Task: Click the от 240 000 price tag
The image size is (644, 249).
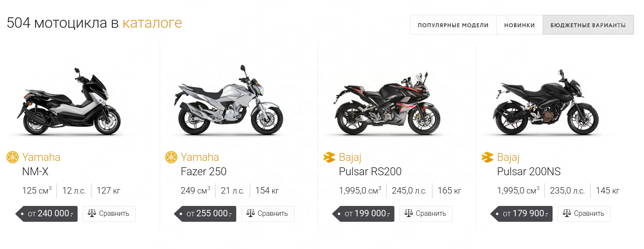Action: coord(48,214)
